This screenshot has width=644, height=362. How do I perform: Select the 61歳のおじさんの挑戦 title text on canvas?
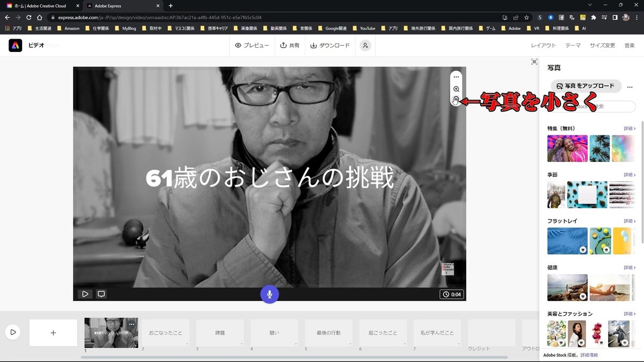(x=270, y=179)
